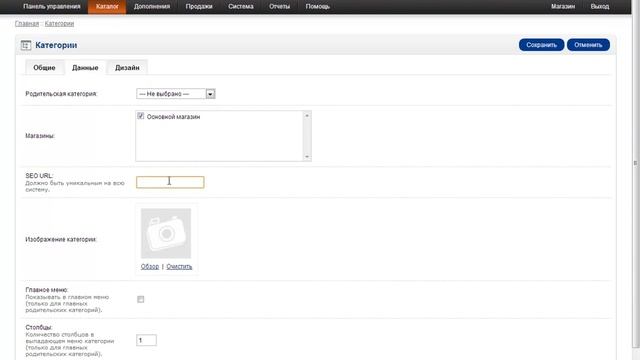Screen dimensions: 640x360
Task: Open the Родительская категория dropdown
Action: coord(176,94)
